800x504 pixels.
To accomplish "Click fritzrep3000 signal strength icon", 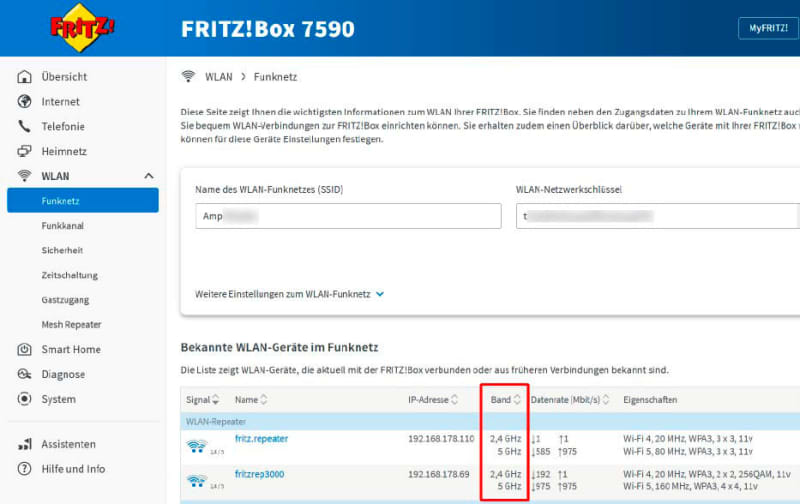I will point(196,481).
